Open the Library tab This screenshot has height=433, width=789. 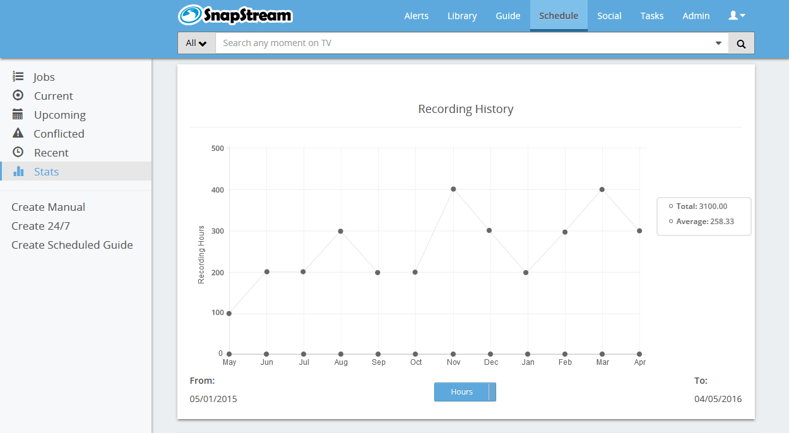coord(462,16)
